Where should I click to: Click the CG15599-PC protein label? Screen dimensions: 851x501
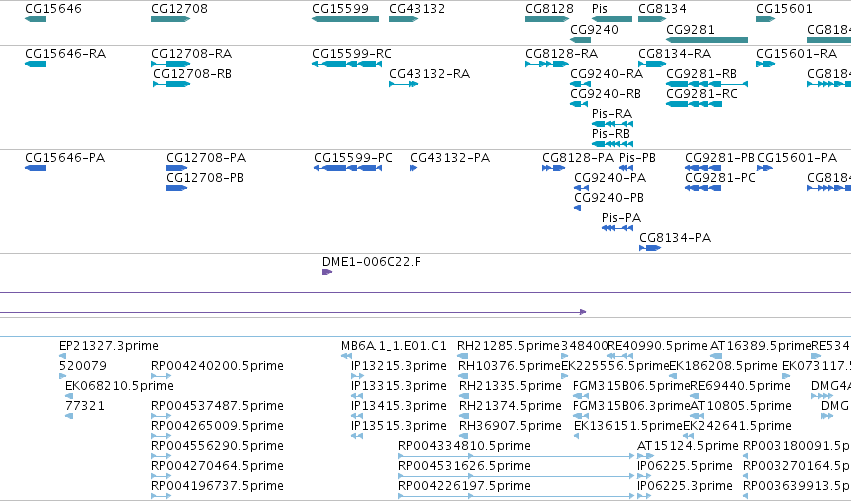[353, 158]
